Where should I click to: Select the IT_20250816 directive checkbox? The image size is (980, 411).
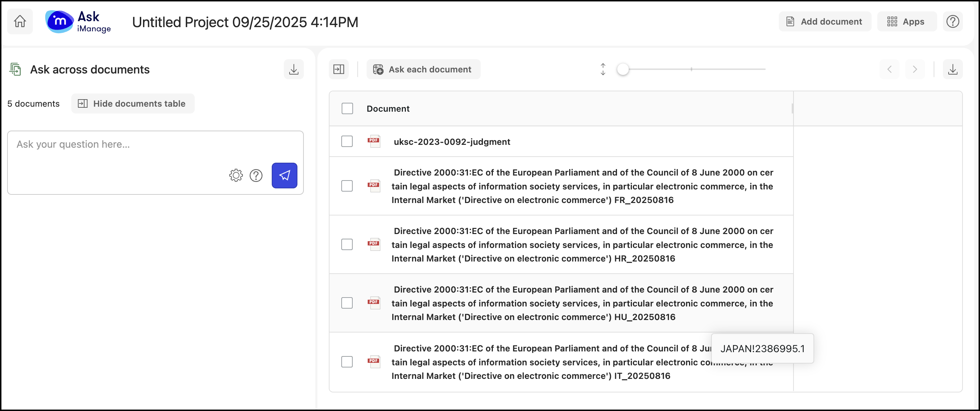click(x=347, y=361)
